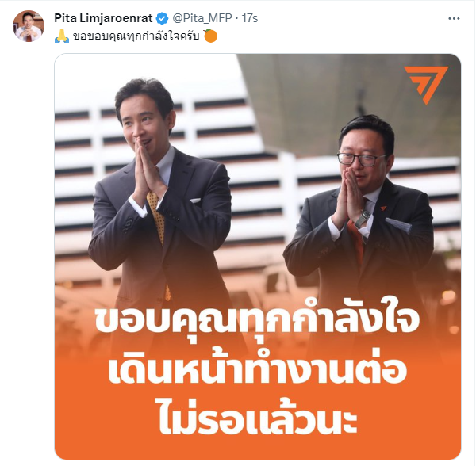Click the display name Pita Limjaroenrat
Image resolution: width=476 pixels, height=466 pixels.
coord(103,18)
